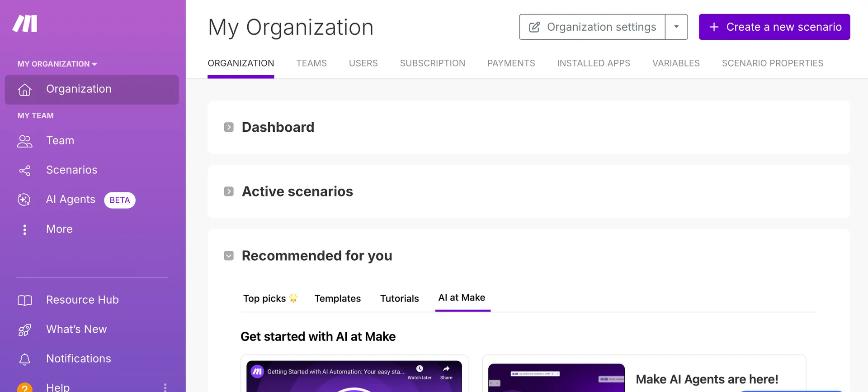Click Create a new scenario button
Image resolution: width=868 pixels, height=392 pixels.
coord(774,27)
